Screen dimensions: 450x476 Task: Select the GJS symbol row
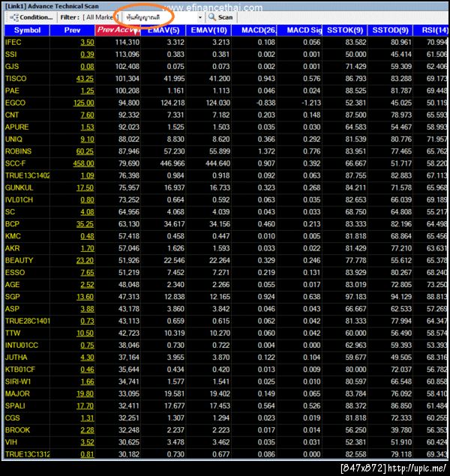click(226, 67)
